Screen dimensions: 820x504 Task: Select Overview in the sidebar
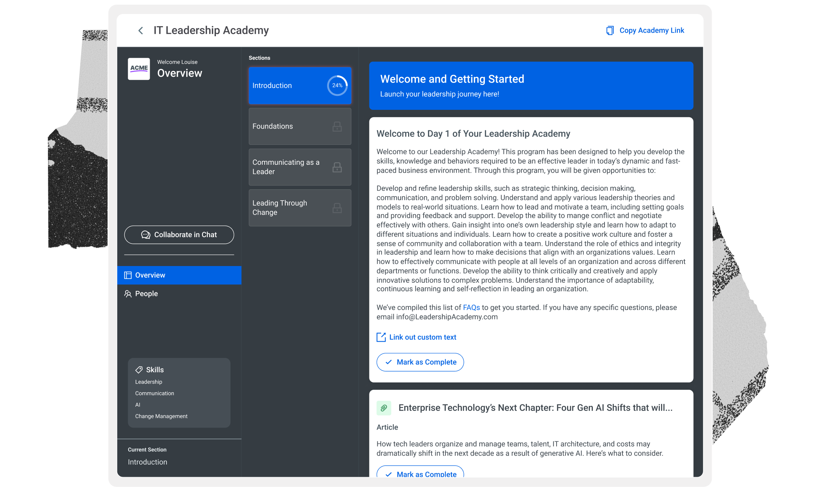[x=179, y=275]
